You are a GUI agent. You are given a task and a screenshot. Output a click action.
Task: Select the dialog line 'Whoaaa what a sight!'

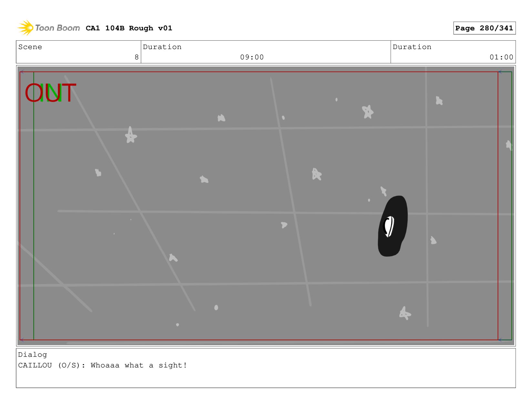[x=139, y=365]
